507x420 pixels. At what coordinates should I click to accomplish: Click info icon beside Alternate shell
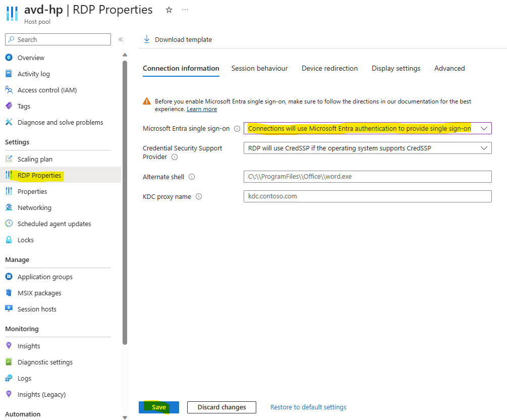click(x=192, y=177)
